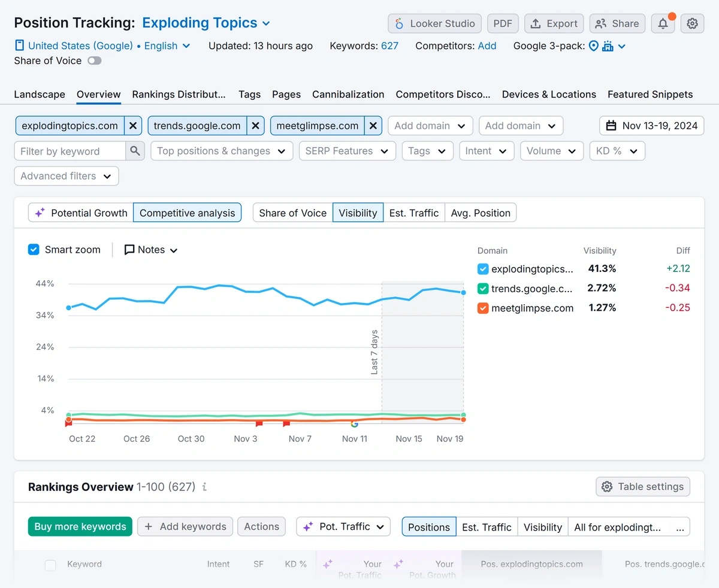Image resolution: width=719 pixels, height=588 pixels.
Task: Open the Intent filter dropdown
Action: point(487,151)
